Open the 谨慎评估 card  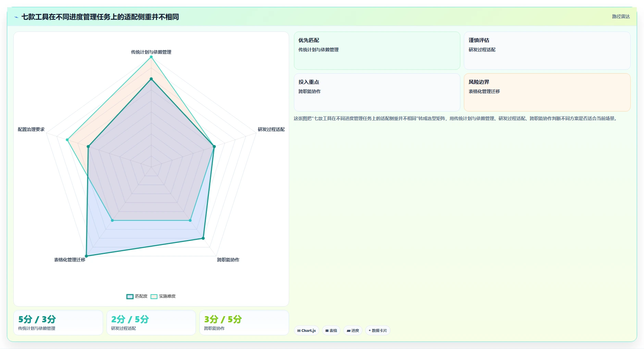click(x=547, y=51)
